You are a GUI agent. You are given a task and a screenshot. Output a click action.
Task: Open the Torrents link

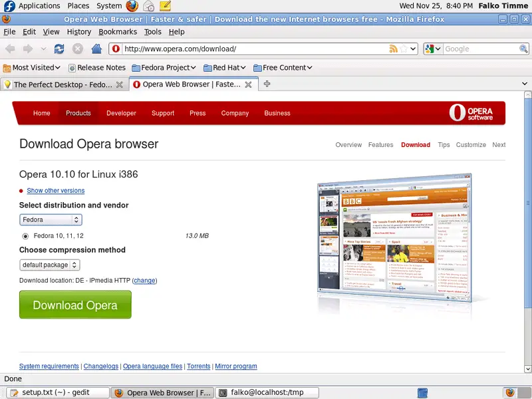point(198,366)
